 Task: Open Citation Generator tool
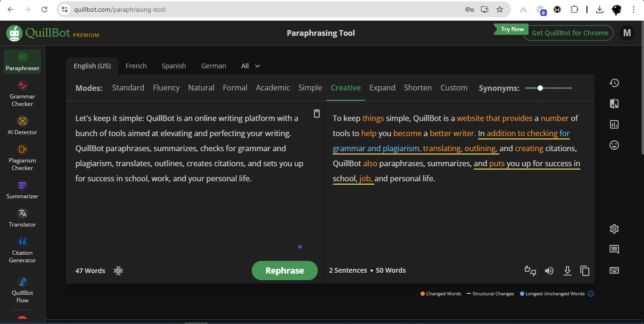tap(22, 250)
